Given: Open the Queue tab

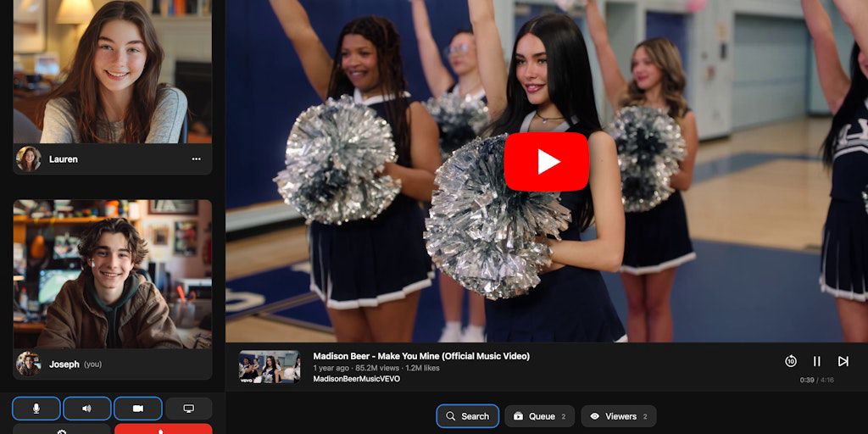Looking at the screenshot, I should point(539,416).
